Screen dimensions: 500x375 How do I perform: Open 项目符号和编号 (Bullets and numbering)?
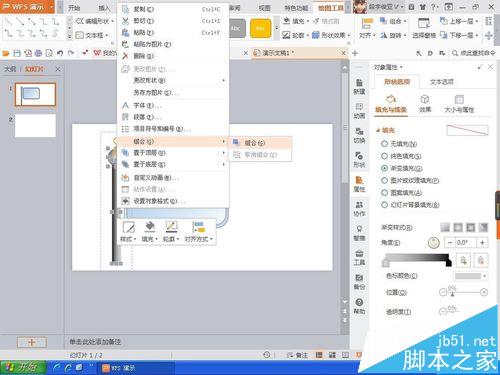point(172,129)
